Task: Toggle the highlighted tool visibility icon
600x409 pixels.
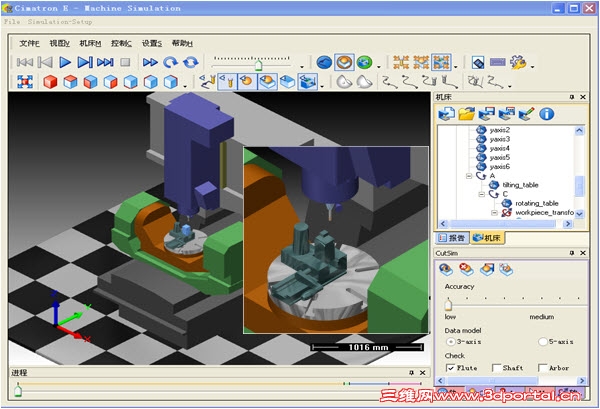Action: [227, 82]
